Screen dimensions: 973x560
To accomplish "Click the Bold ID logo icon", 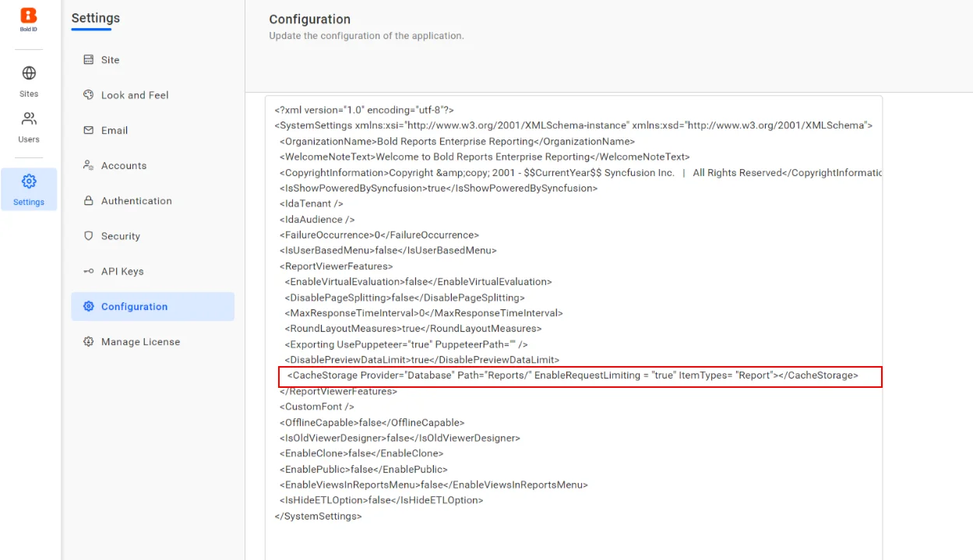I will click(29, 15).
